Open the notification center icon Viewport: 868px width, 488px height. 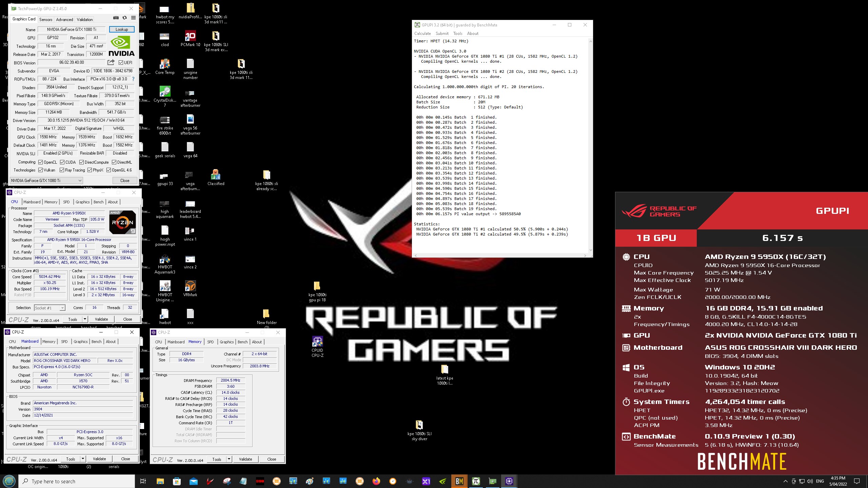(857, 481)
